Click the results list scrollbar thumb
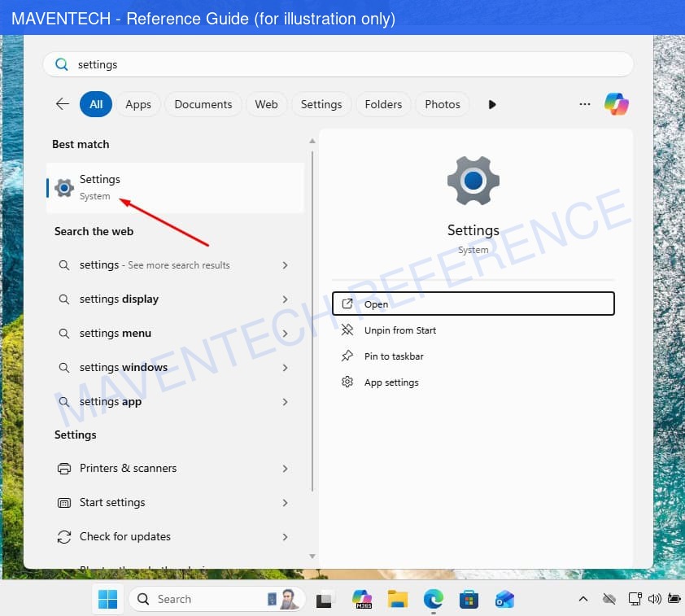The width and height of the screenshot is (685, 616). 312,321
